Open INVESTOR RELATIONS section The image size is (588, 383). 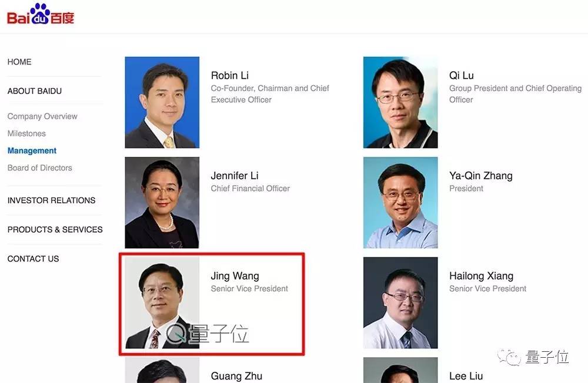point(51,200)
